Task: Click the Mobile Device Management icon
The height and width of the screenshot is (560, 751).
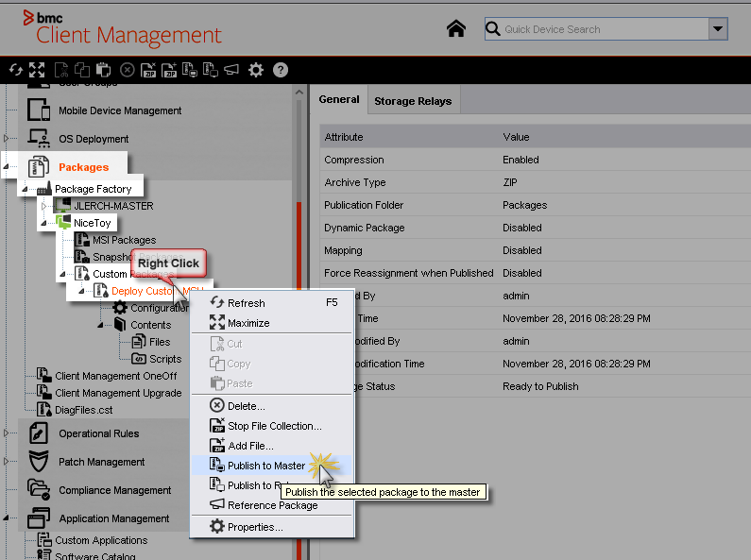Action: click(x=39, y=110)
